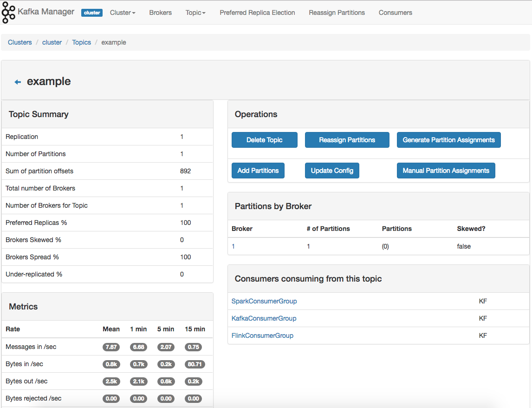This screenshot has height=408, width=532.
Task: Click Generate Partition Assignments button
Action: click(x=448, y=140)
